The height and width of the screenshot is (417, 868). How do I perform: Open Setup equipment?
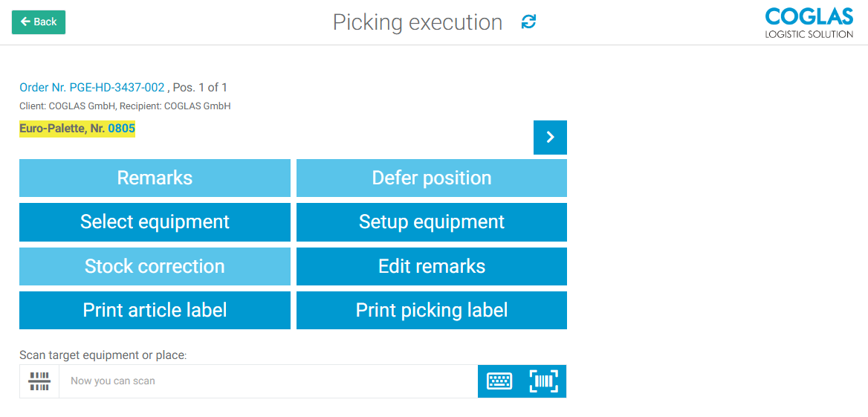tap(431, 222)
